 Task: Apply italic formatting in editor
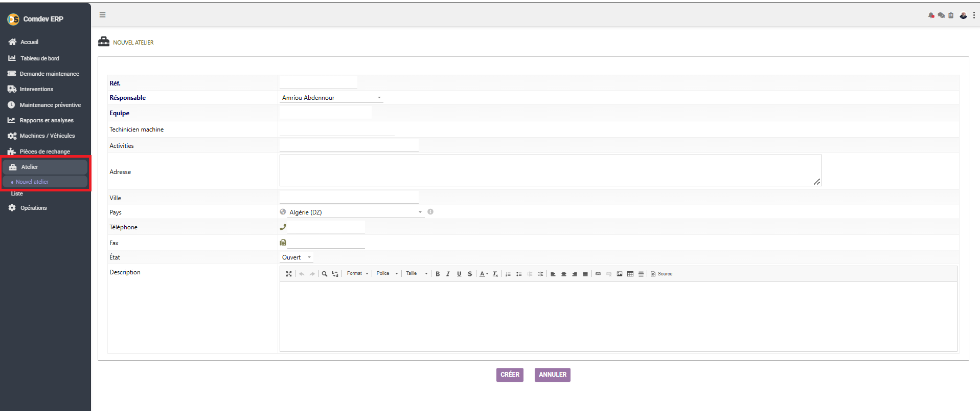click(448, 274)
